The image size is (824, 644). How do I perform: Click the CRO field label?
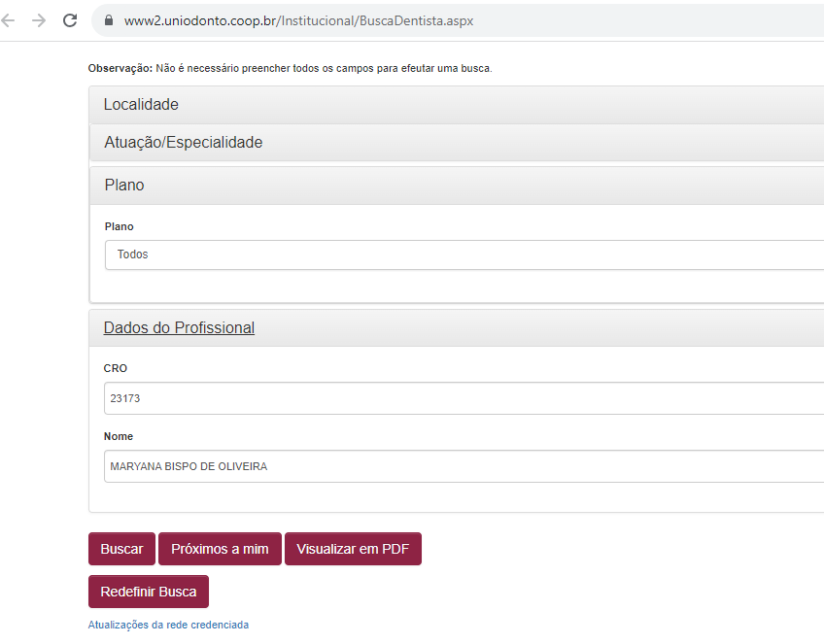click(x=115, y=368)
